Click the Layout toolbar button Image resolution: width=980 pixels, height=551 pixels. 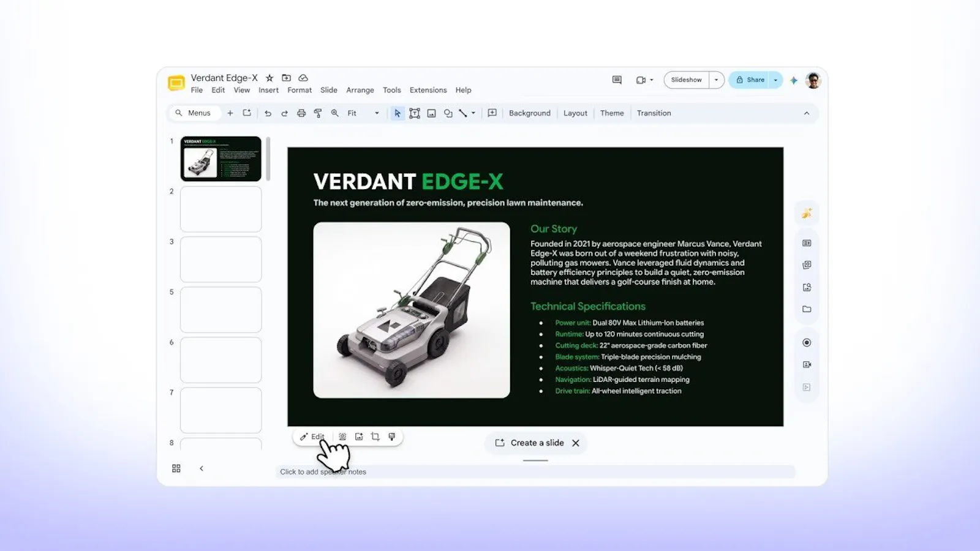(x=575, y=113)
